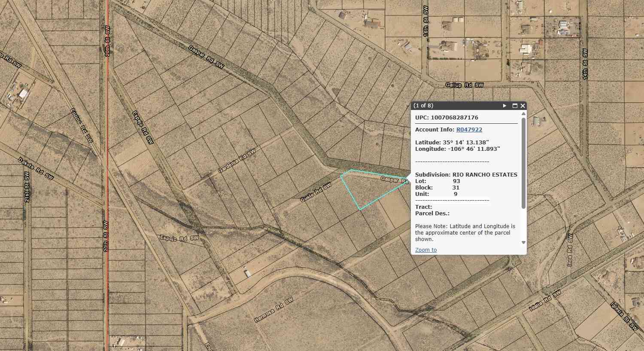Click the Gardenia Rd SW map label
Screen dimensions: 644x351
237,161
